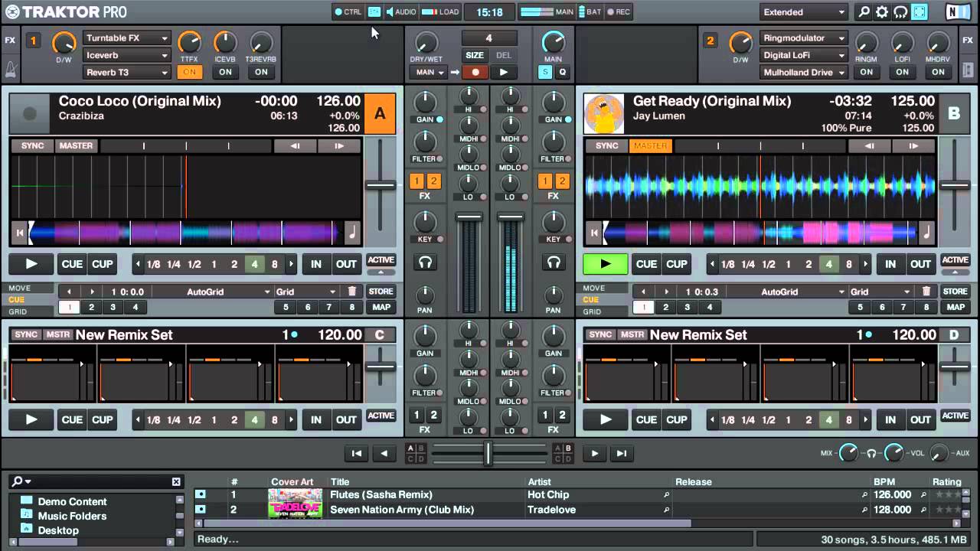The width and height of the screenshot is (980, 551).
Task: Clear the browser search box with X
Action: 176,481
